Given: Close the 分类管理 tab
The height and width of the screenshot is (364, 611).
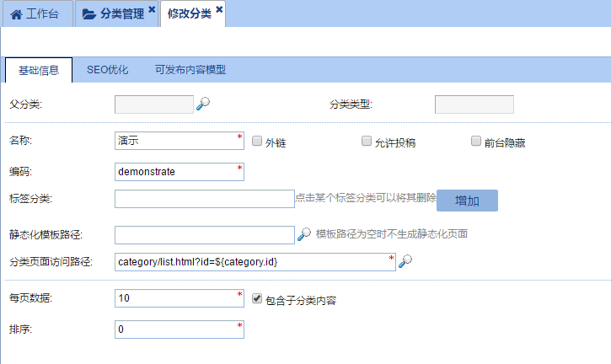Looking at the screenshot, I should [x=152, y=10].
